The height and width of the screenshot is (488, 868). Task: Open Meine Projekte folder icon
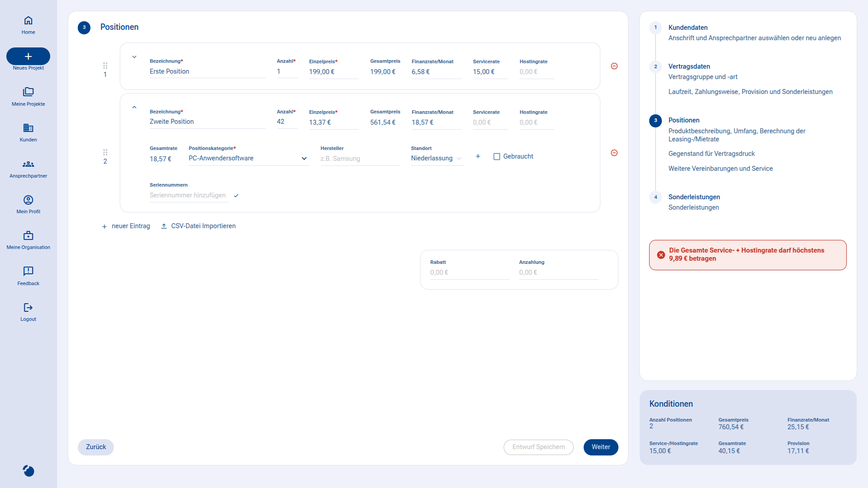(x=28, y=92)
